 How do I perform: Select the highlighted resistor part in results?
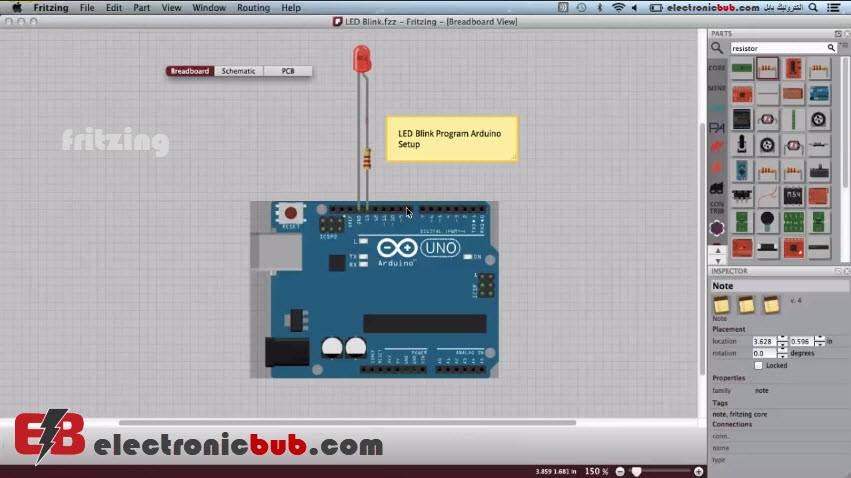pyautogui.click(x=767, y=68)
